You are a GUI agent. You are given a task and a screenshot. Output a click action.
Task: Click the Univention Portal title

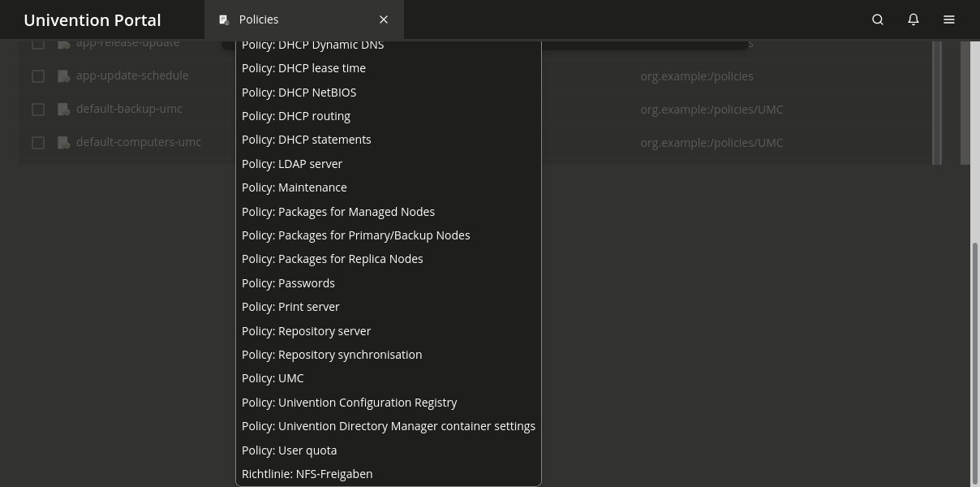pyautogui.click(x=92, y=19)
